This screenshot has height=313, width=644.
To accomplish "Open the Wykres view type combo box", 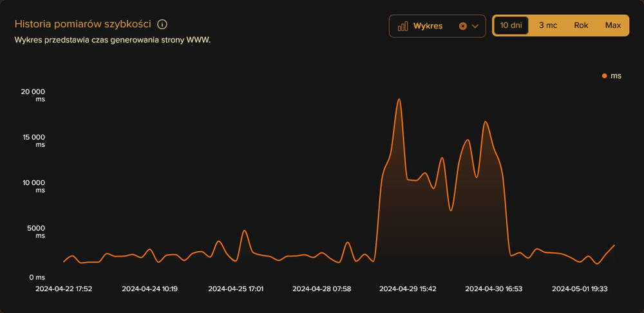I will tap(428, 26).
